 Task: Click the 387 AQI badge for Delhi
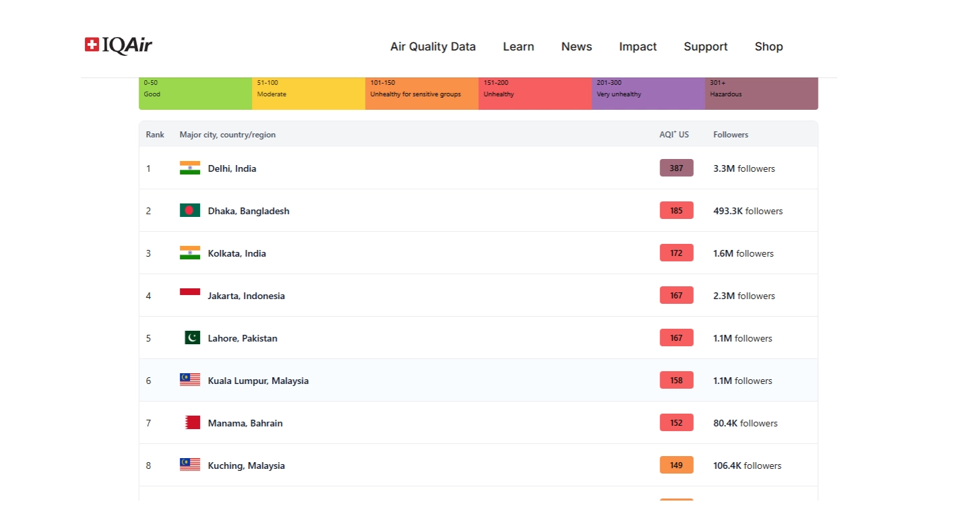[x=676, y=168]
